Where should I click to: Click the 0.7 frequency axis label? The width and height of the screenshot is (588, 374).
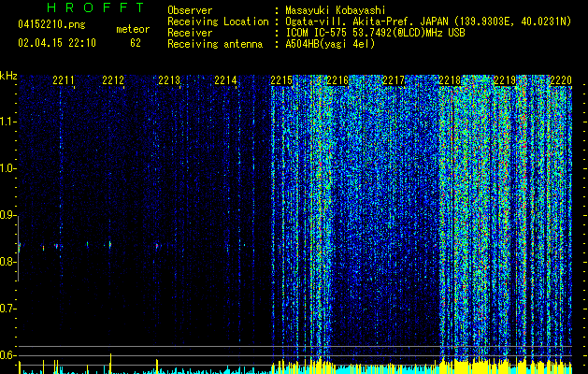point(7,309)
